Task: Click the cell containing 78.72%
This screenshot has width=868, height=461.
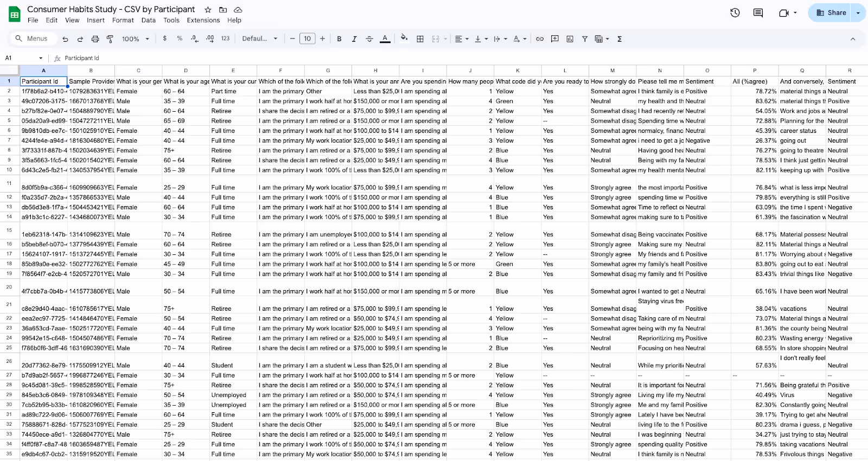Action: click(x=755, y=91)
